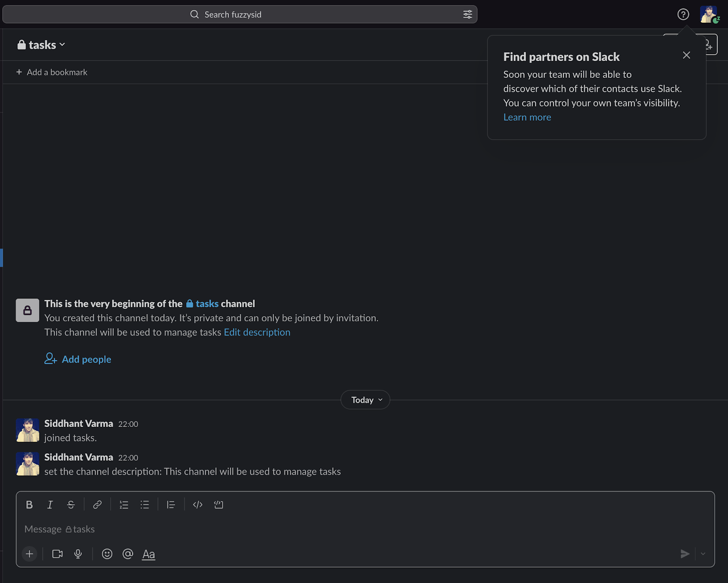
Task: Open search filter options icon
Action: [x=468, y=15]
